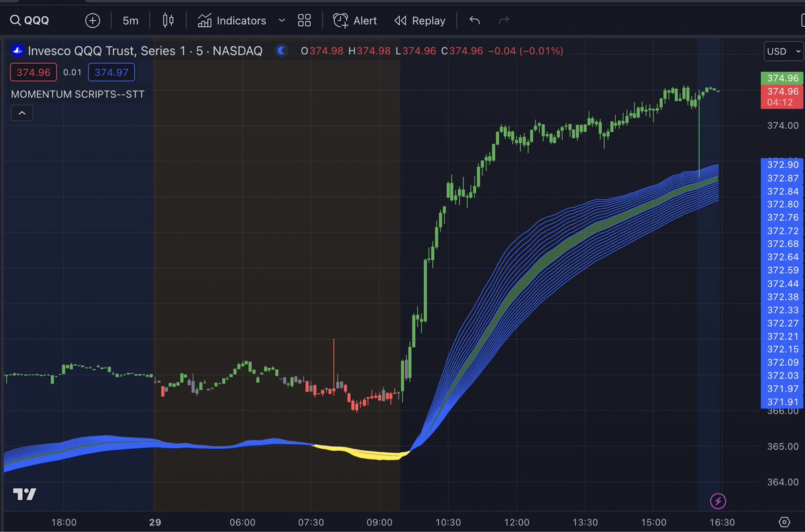805x532 pixels.
Task: Redo the chart action
Action: [x=504, y=20]
